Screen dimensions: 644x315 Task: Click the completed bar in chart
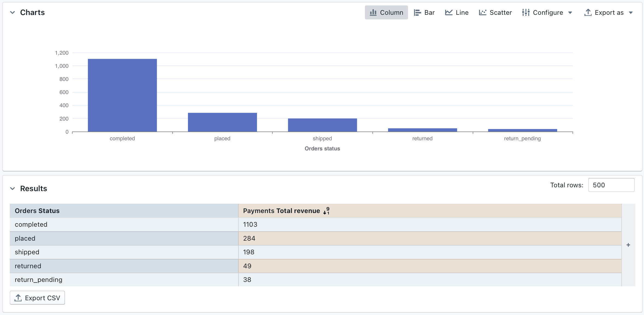(x=122, y=95)
